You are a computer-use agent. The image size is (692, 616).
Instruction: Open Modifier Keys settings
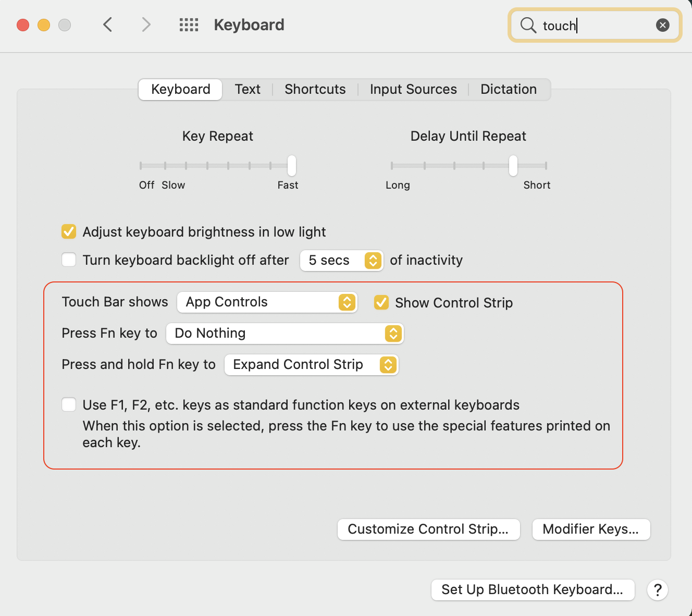pos(591,529)
